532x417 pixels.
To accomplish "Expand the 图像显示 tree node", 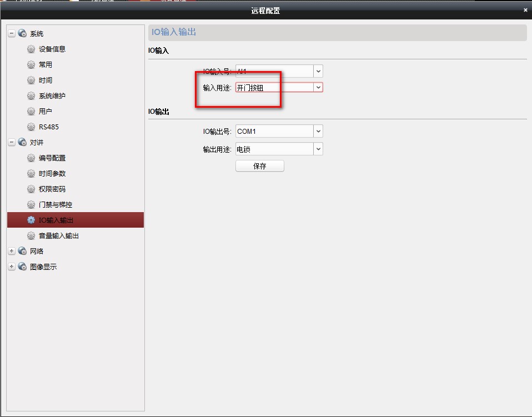I will pos(12,267).
